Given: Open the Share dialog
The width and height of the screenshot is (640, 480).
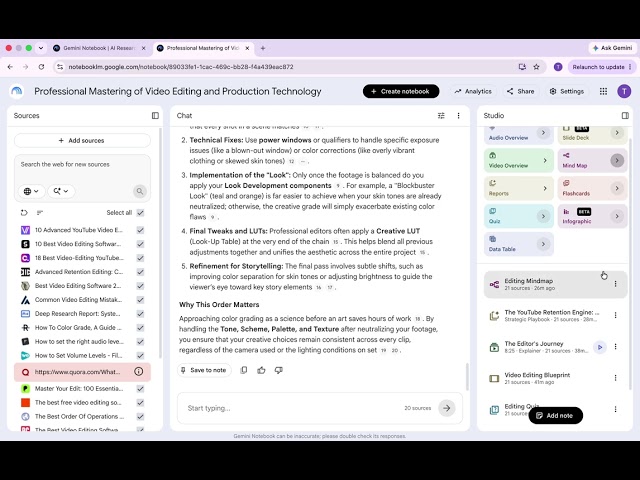Looking at the screenshot, I should [520, 91].
